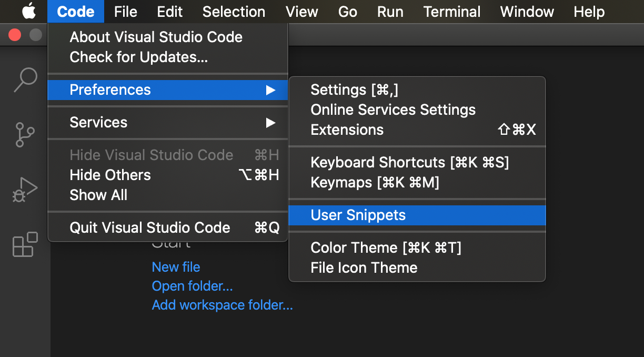Choose Color Theme
Screen dimensions: 644x357
point(417,247)
